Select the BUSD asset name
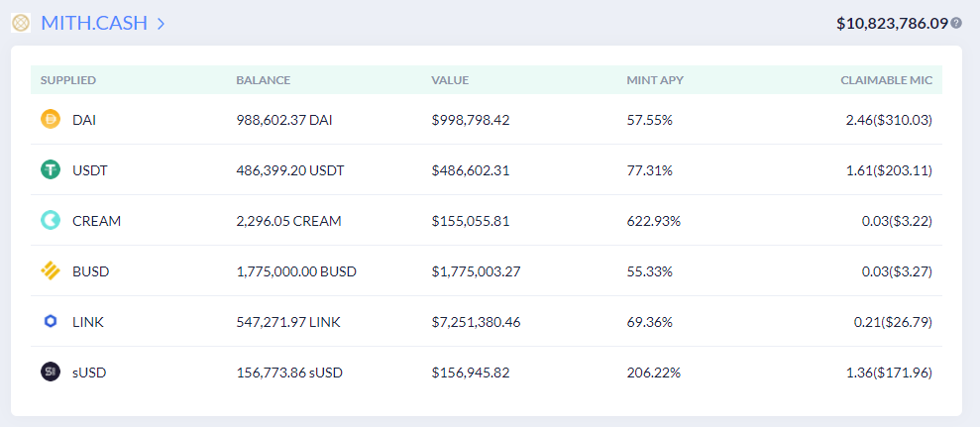Viewport: 980px width, 427px height. pyautogui.click(x=90, y=271)
